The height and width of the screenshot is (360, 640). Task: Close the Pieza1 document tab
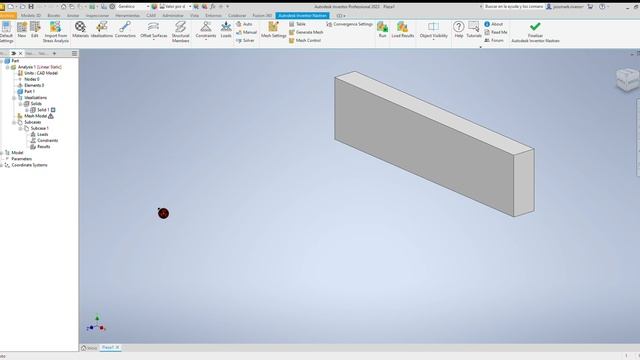point(118,348)
